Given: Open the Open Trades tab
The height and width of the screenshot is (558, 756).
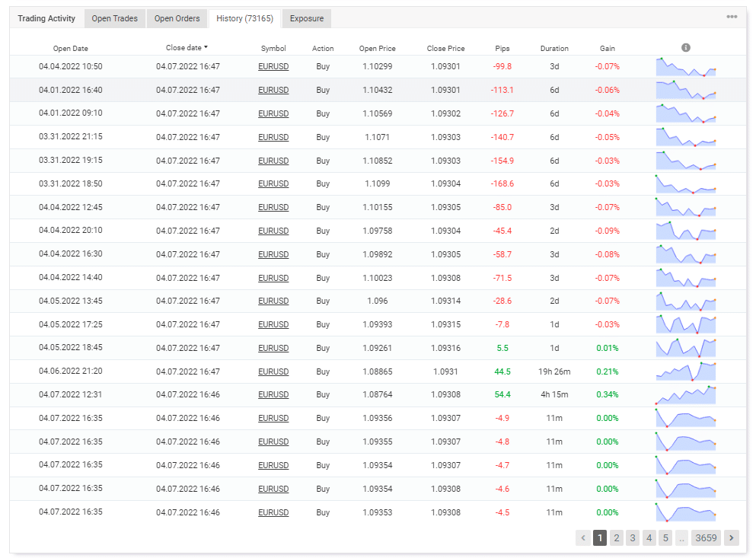Looking at the screenshot, I should 114,18.
